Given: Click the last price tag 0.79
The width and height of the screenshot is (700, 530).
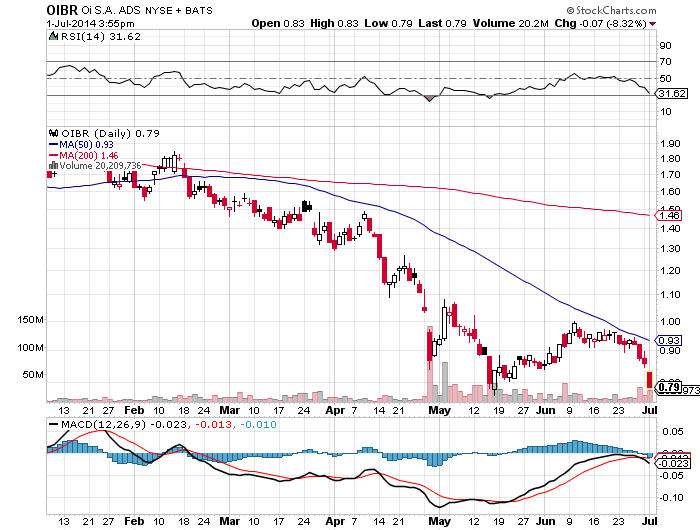Looking at the screenshot, I should 668,387.
